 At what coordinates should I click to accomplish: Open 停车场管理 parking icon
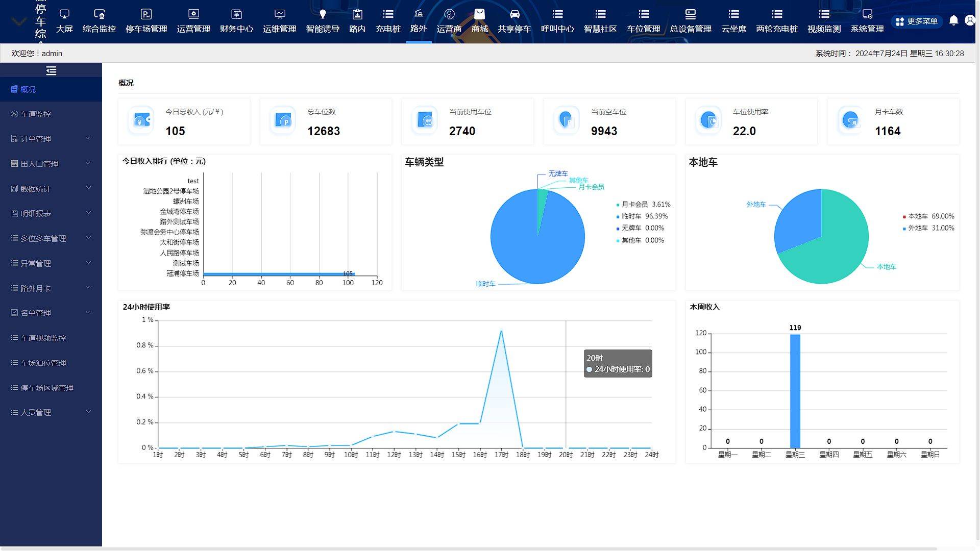click(x=146, y=14)
